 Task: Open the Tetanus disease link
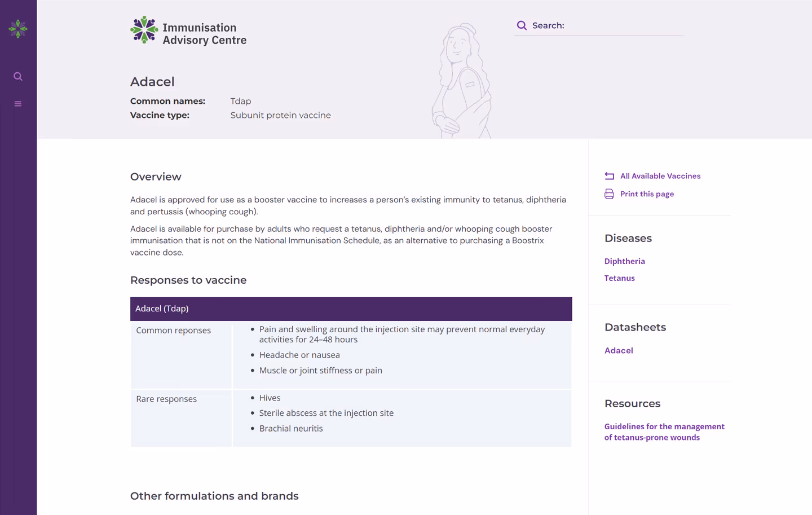pyautogui.click(x=619, y=278)
